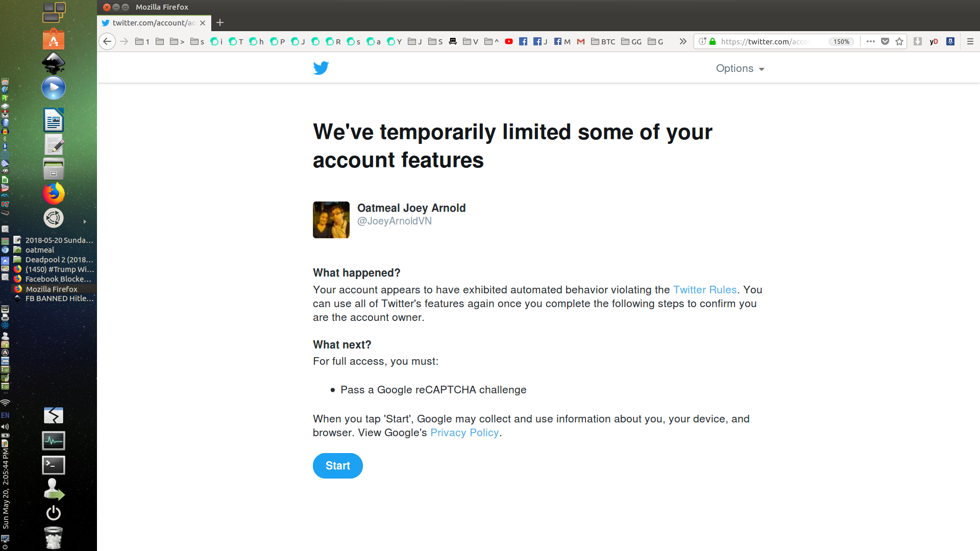Open page actions three-dots menu

[871, 41]
